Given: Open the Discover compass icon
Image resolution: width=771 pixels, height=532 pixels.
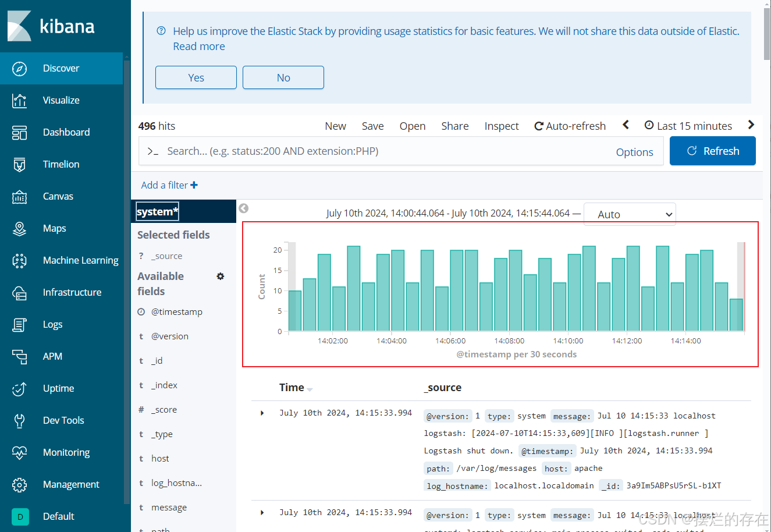Looking at the screenshot, I should coord(19,69).
